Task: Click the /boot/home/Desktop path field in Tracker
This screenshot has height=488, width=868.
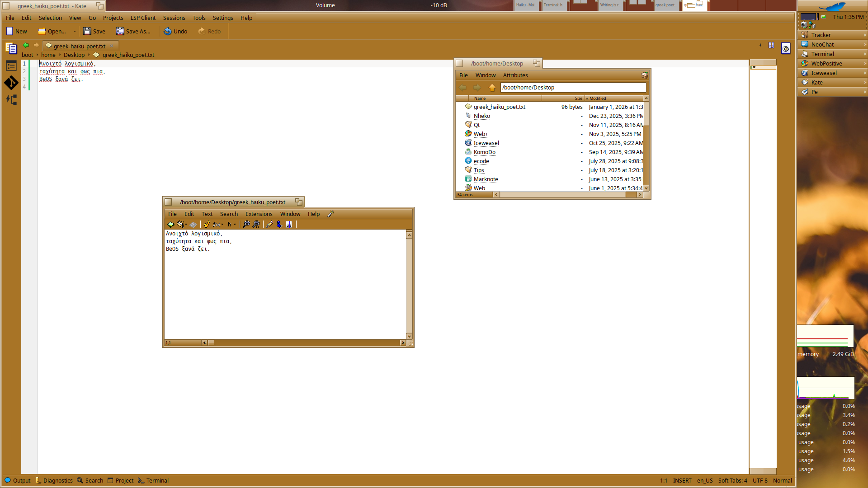Action: click(x=573, y=88)
